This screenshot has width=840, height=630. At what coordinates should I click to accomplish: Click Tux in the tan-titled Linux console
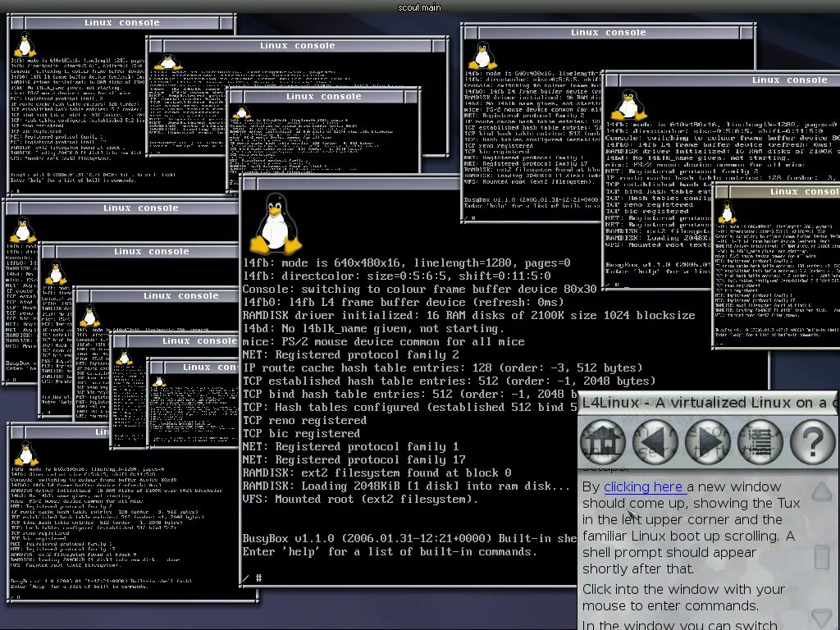[727, 212]
